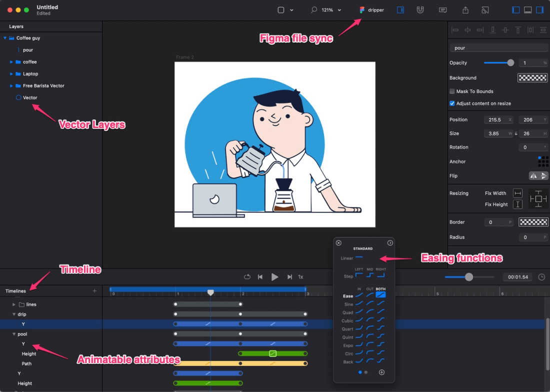Toggle the magnet snapping icon

[420, 10]
